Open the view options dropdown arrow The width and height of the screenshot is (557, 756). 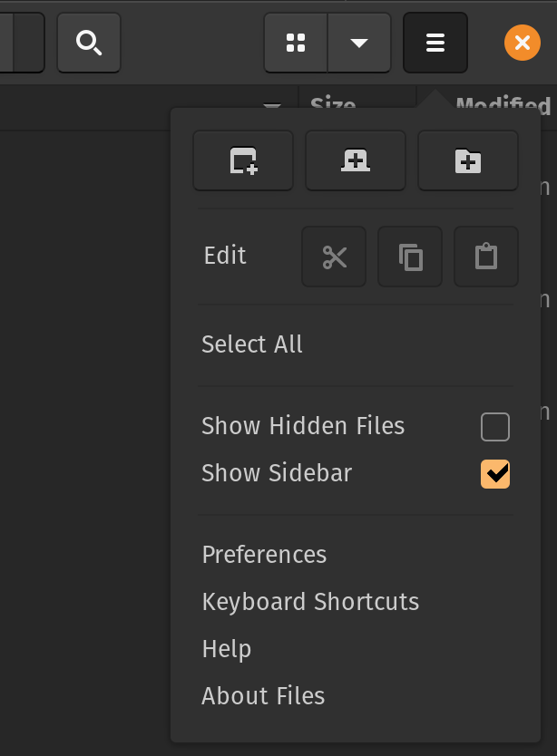[358, 42]
